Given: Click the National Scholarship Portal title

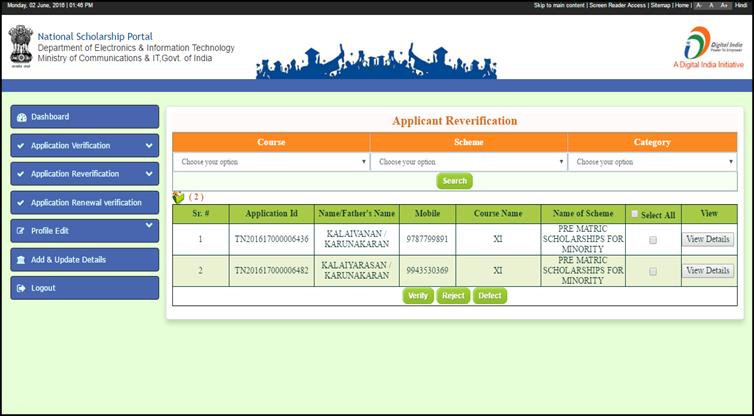Looking at the screenshot, I should 95,37.
